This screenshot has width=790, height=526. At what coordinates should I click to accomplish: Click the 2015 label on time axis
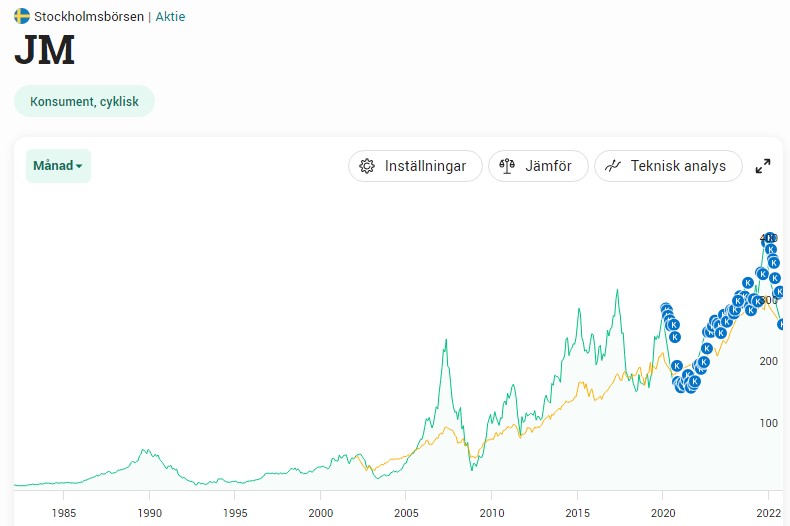(577, 512)
